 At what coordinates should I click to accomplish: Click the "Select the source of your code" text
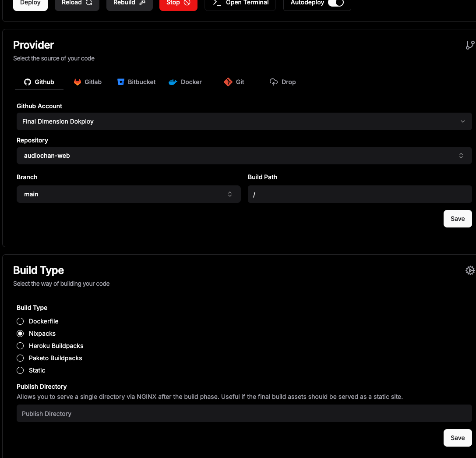click(54, 58)
